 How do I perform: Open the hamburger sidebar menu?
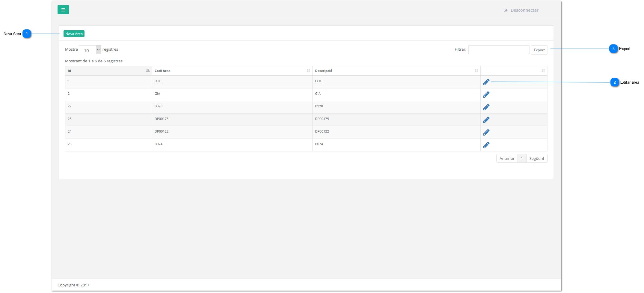pyautogui.click(x=63, y=10)
